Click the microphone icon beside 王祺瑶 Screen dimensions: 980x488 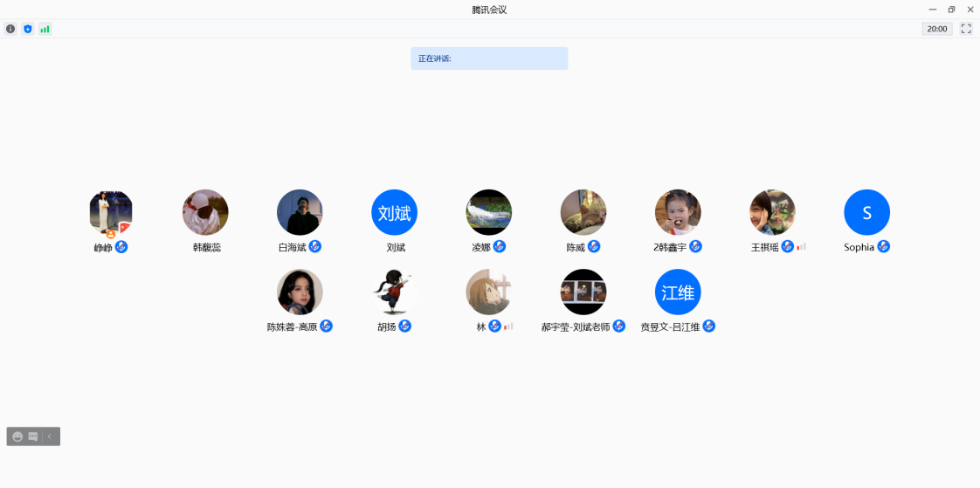(x=787, y=247)
